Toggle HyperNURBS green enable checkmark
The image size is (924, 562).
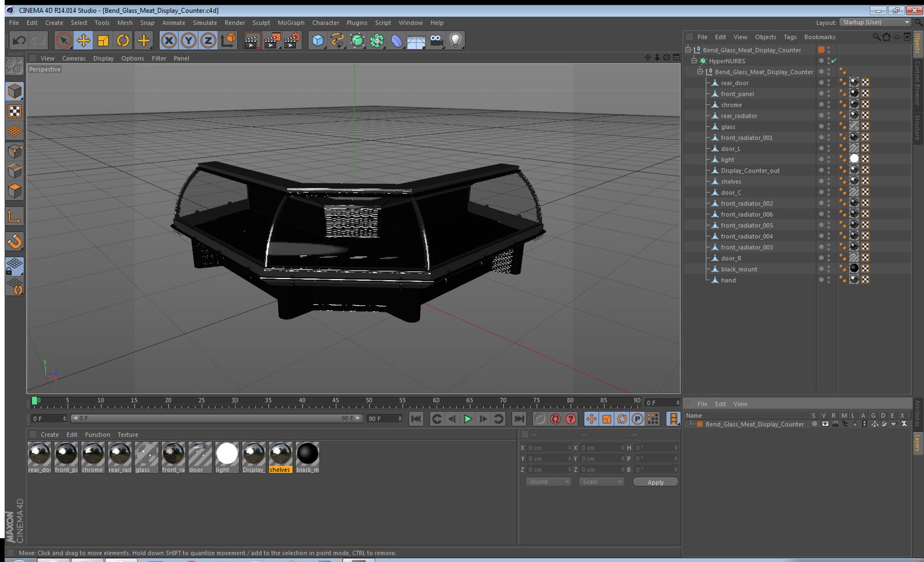click(x=834, y=61)
